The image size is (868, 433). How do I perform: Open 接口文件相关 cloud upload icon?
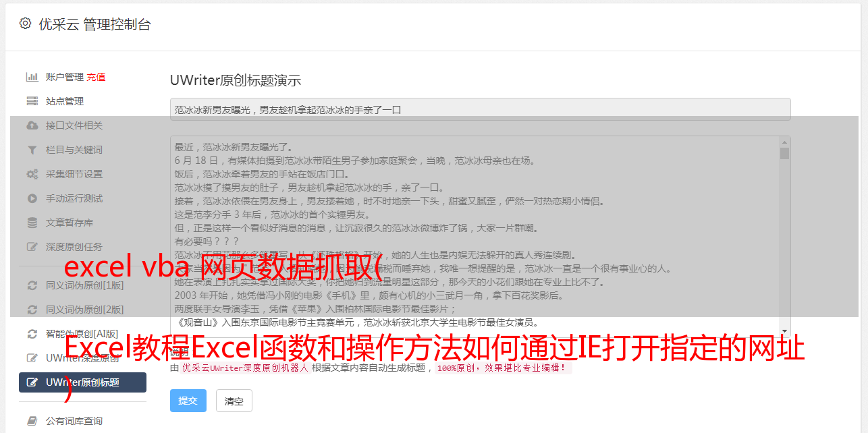click(x=32, y=125)
